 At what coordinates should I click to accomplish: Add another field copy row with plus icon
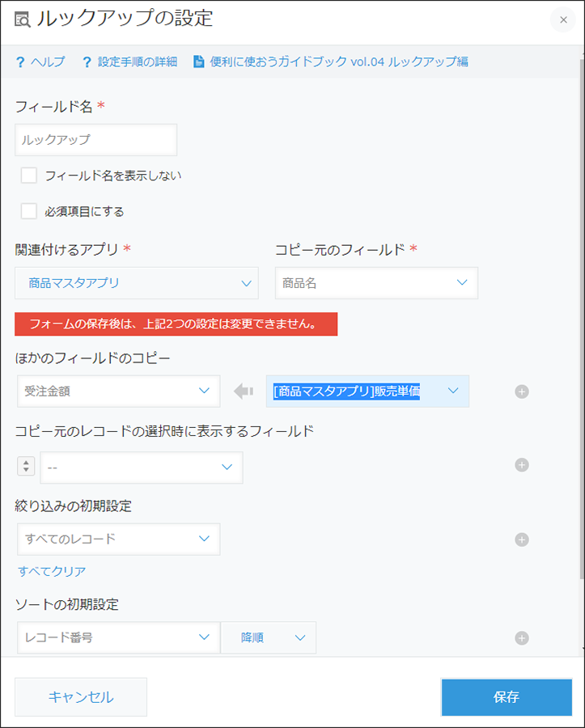coord(521,392)
